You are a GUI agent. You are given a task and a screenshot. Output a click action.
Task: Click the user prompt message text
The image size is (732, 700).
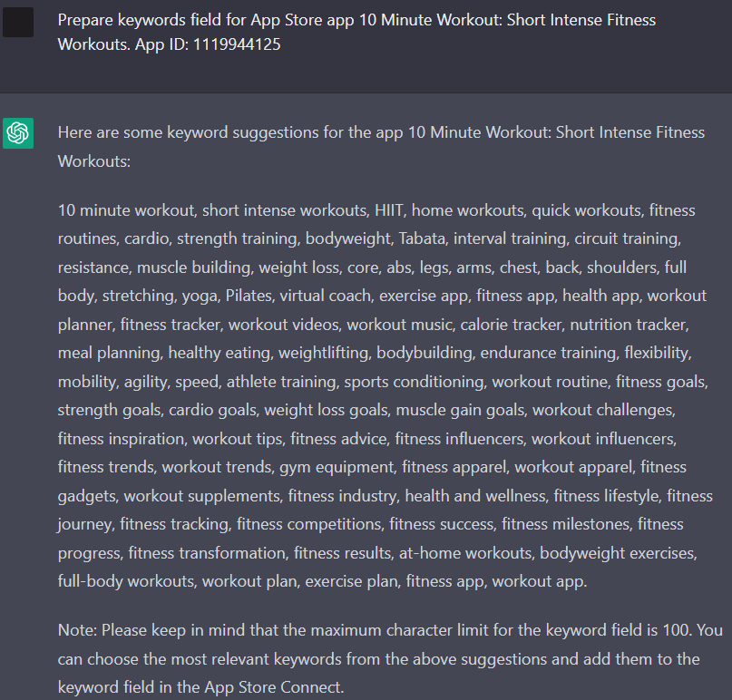point(356,32)
